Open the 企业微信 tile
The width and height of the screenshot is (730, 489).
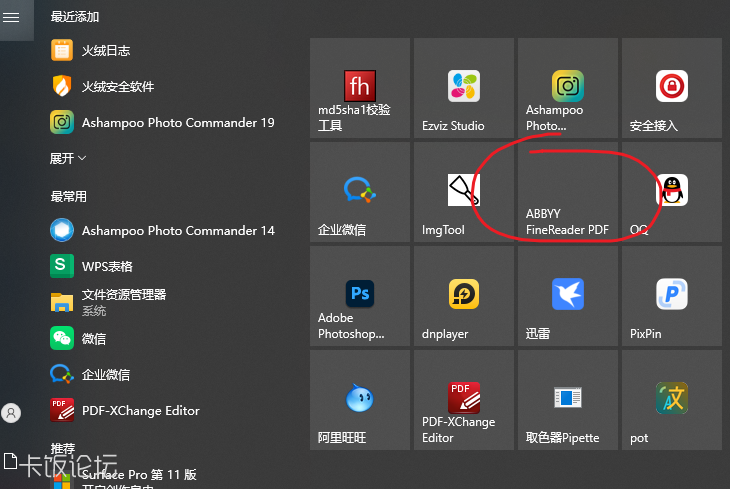pos(360,192)
